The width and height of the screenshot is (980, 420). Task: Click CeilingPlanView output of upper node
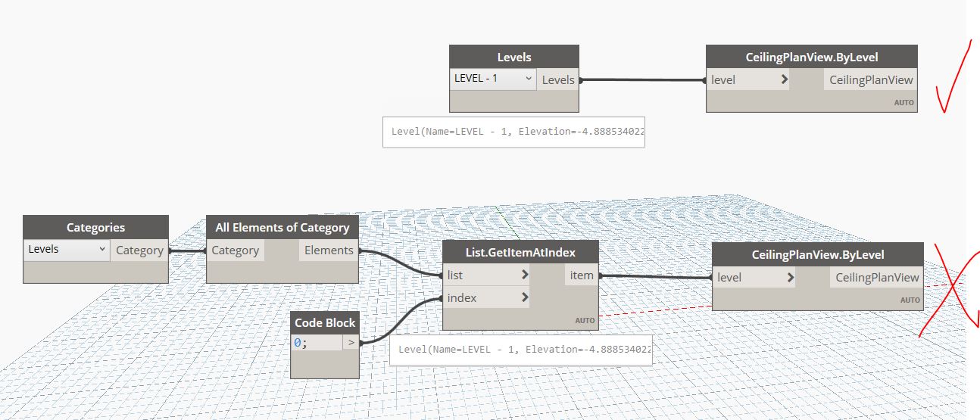pyautogui.click(x=870, y=79)
